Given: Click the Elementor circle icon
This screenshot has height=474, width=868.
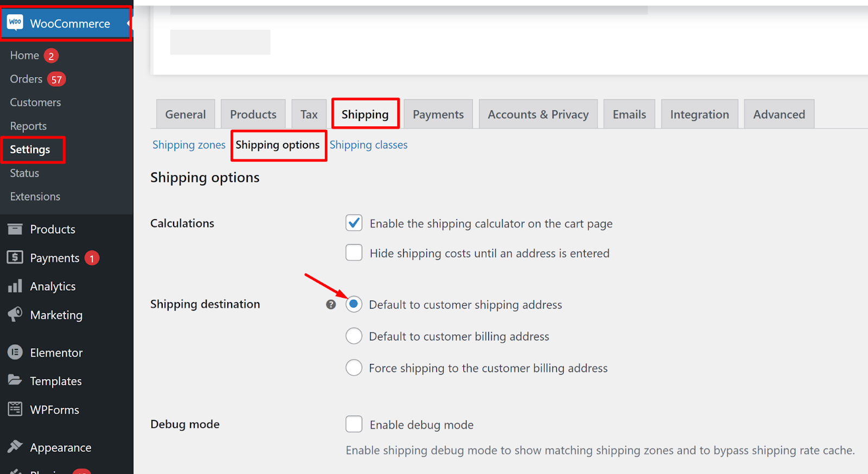Looking at the screenshot, I should tap(15, 352).
